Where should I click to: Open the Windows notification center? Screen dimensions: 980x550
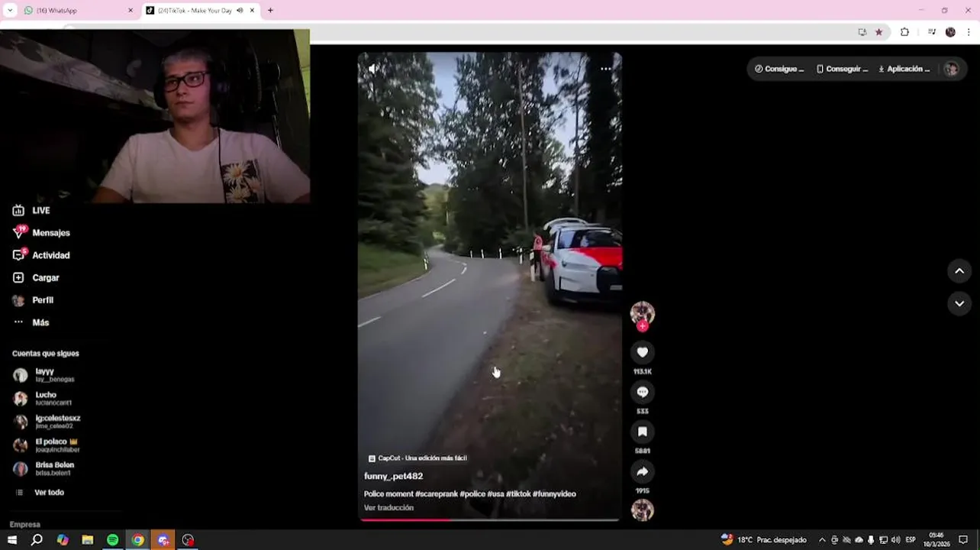point(963,540)
